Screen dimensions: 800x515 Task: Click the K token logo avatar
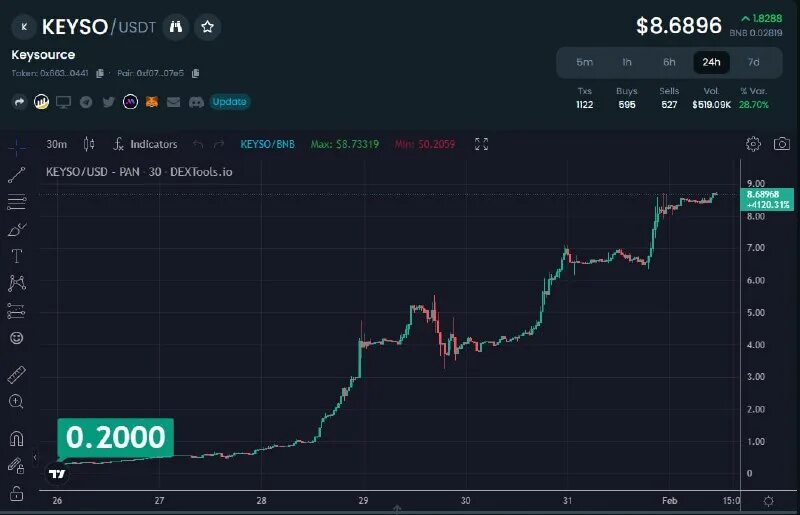tap(23, 27)
